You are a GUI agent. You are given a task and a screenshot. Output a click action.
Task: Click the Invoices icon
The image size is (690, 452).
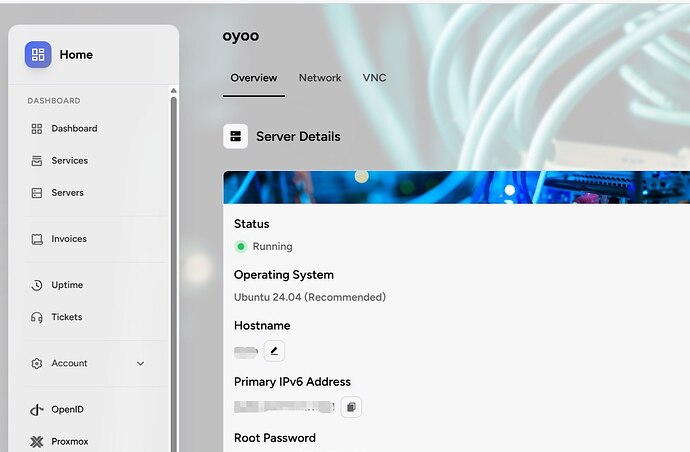[x=37, y=239]
